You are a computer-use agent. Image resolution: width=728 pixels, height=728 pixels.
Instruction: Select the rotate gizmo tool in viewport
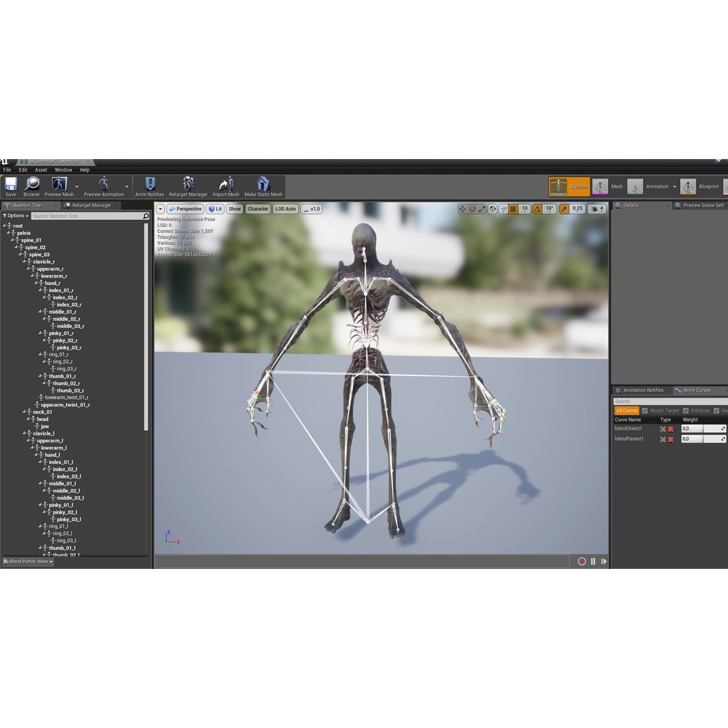(x=472, y=209)
